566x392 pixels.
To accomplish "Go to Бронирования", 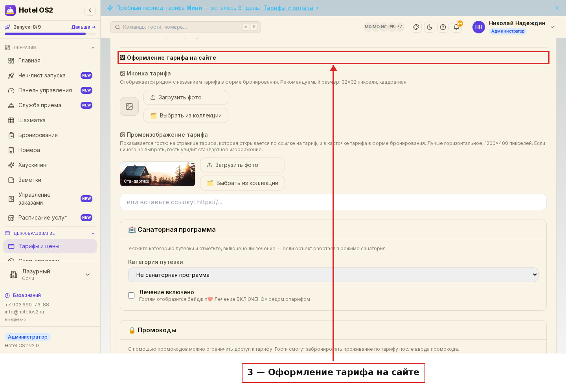I will 50,135.
